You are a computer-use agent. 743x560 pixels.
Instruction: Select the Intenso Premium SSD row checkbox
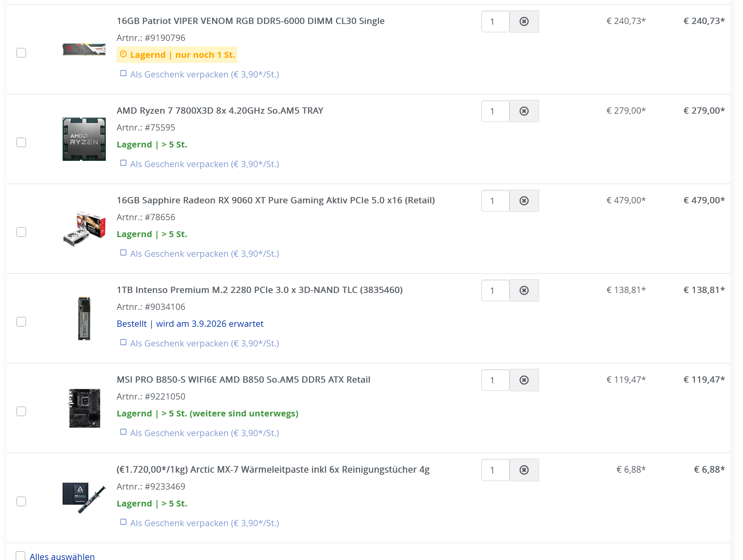[21, 322]
